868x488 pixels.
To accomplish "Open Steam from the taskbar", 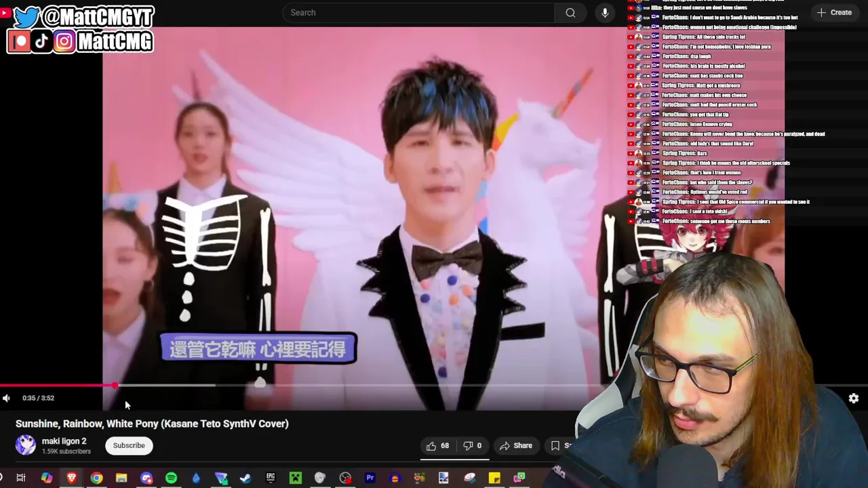I will [245, 478].
